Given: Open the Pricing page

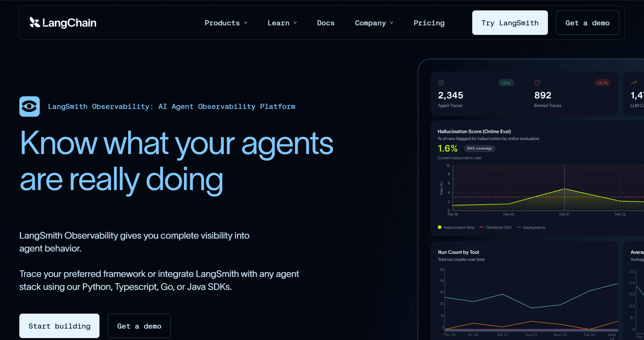Looking at the screenshot, I should click(429, 23).
